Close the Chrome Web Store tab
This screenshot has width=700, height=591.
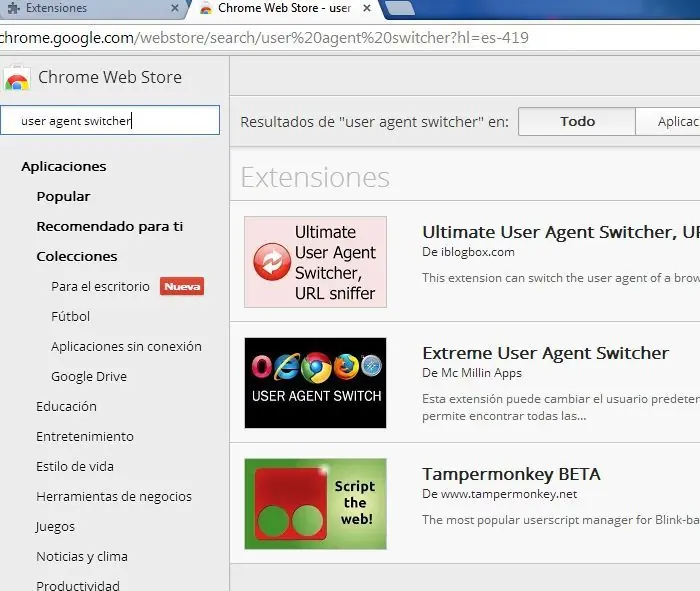tap(367, 8)
